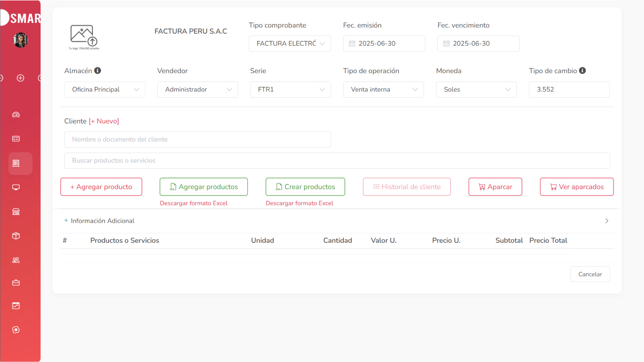Click the Aparcar button

click(495, 187)
